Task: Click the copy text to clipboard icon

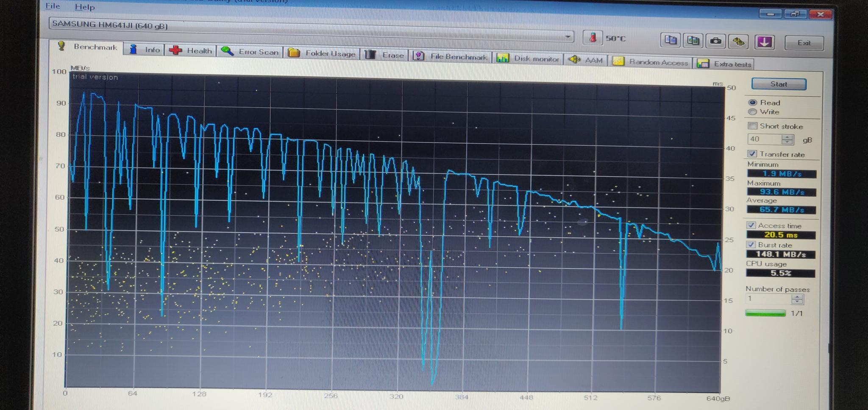Action: [670, 40]
